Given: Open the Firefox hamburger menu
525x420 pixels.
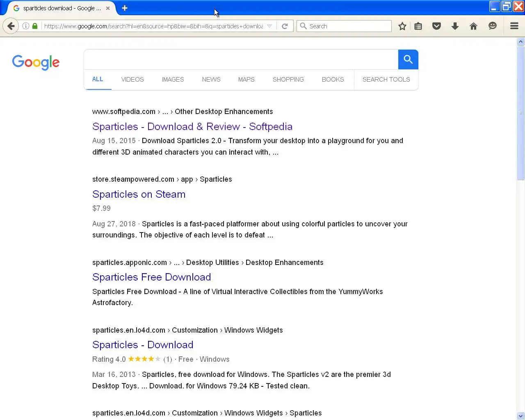Looking at the screenshot, I should coord(514,26).
